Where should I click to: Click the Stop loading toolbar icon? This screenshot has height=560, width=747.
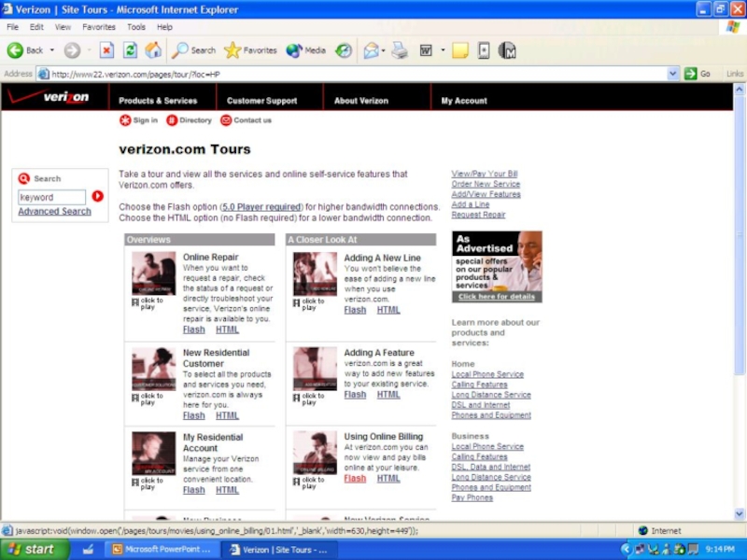[x=106, y=50]
